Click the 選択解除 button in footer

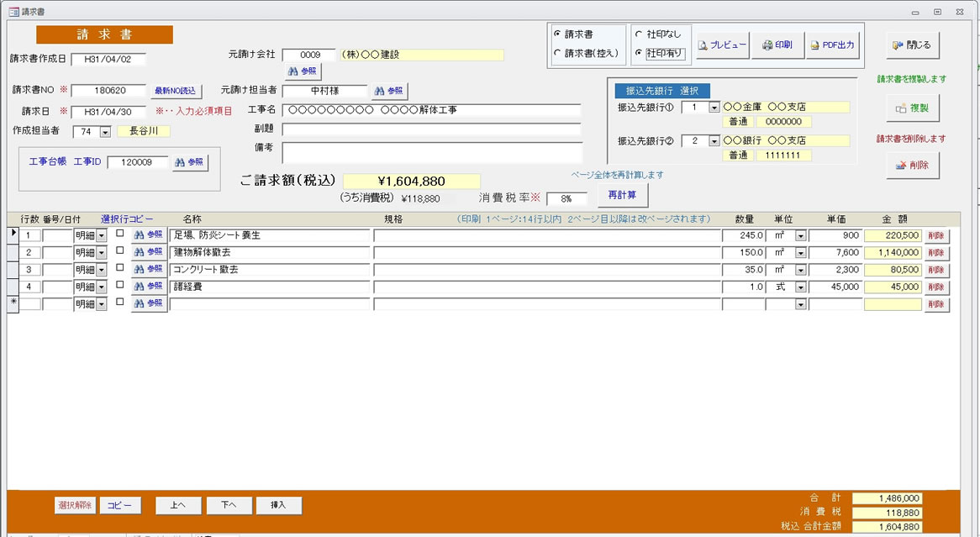click(75, 505)
